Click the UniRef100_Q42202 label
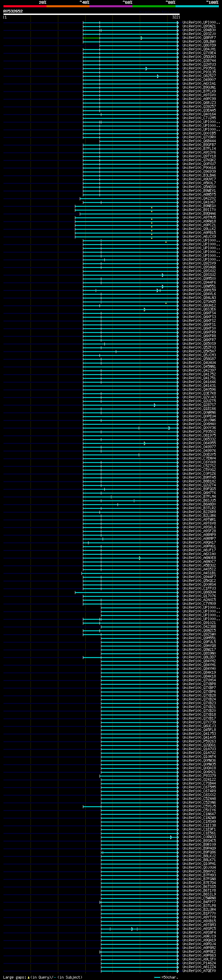The height and width of the screenshot is (980, 222). (199, 198)
